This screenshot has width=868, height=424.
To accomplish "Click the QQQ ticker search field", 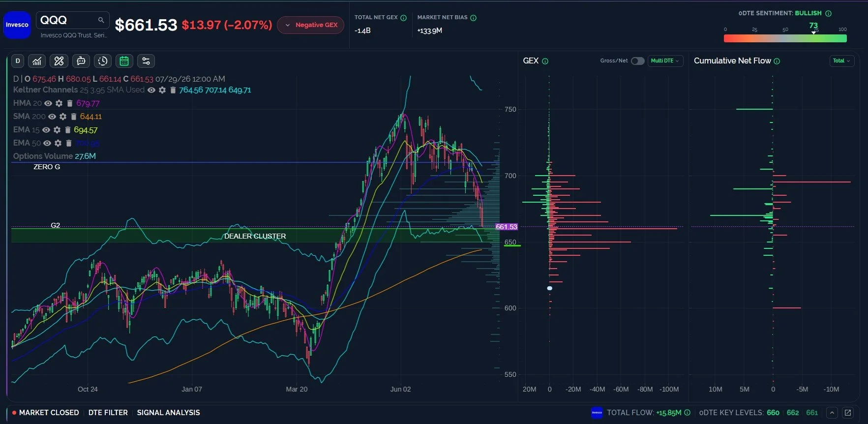I will click(x=73, y=20).
